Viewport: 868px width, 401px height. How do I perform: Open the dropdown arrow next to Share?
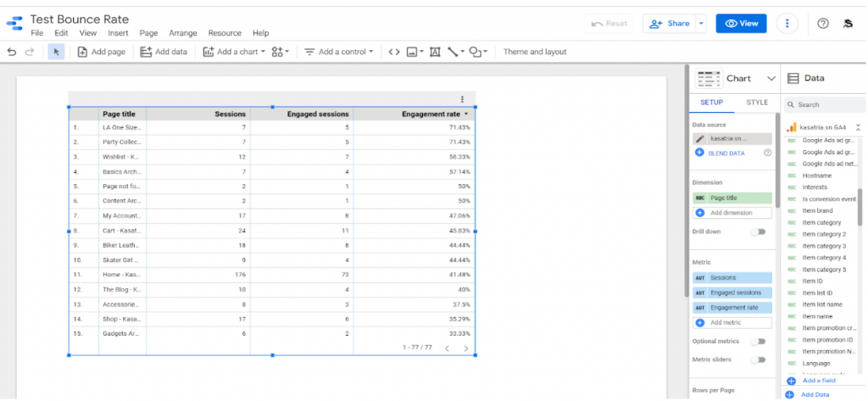(x=701, y=23)
